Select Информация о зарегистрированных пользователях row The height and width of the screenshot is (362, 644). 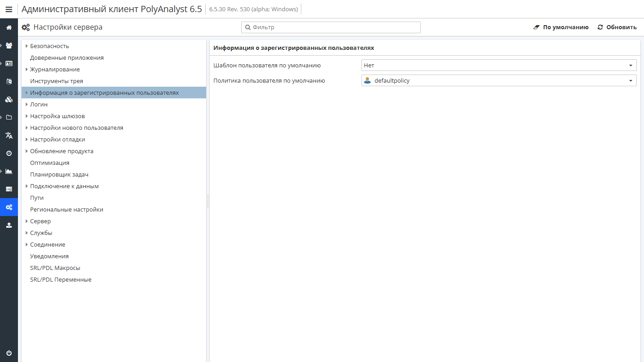coord(114,93)
